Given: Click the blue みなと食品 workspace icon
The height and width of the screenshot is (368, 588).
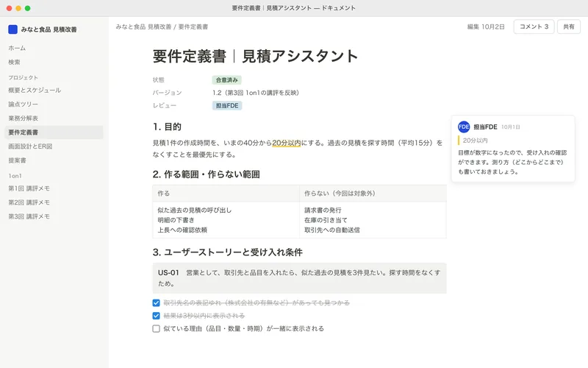Looking at the screenshot, I should coord(12,29).
